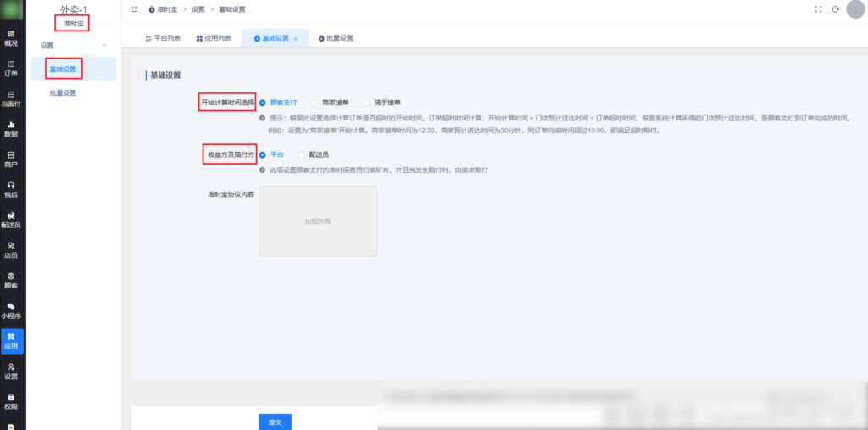Open the 店员 staff sidebar icon

[11, 250]
